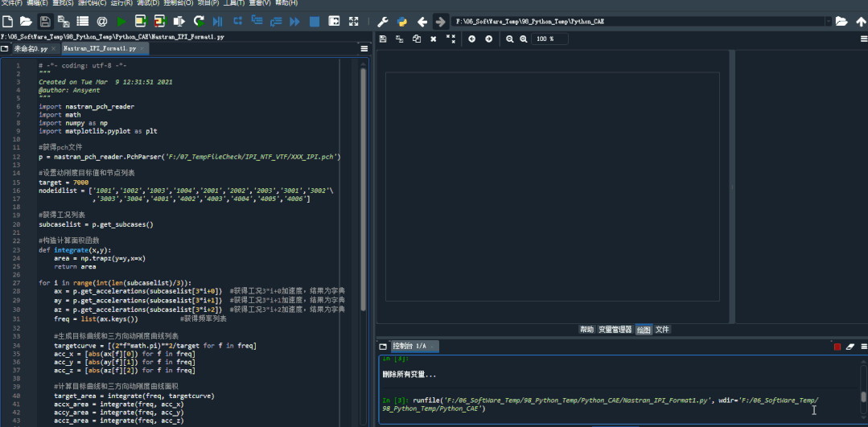The image size is (868, 427).
Task: Open the PYTHONPATH manager icon
Action: (402, 22)
